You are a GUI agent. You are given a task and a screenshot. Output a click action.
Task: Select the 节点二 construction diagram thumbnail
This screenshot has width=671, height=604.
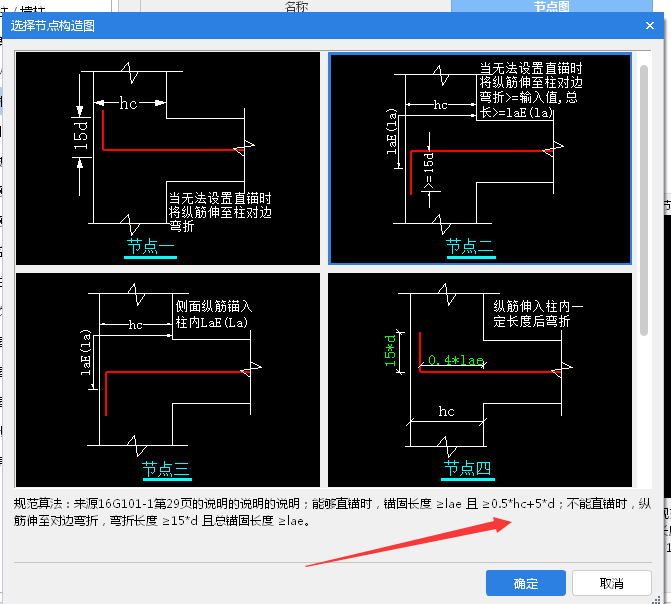point(480,158)
